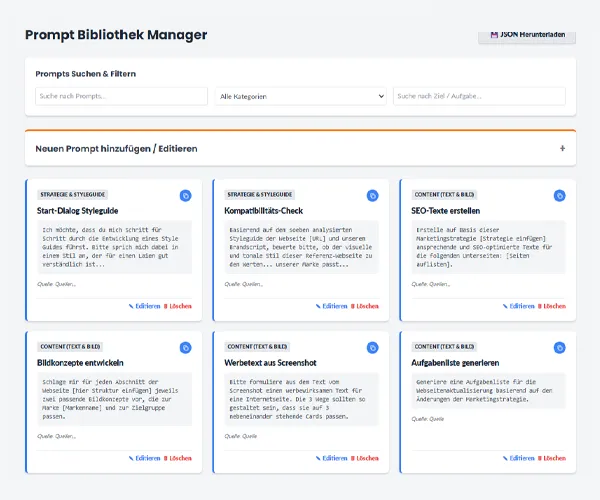Screen dimensions: 600x500
Task: Delete the Kompatibilitäts-Check card
Action: tap(365, 306)
